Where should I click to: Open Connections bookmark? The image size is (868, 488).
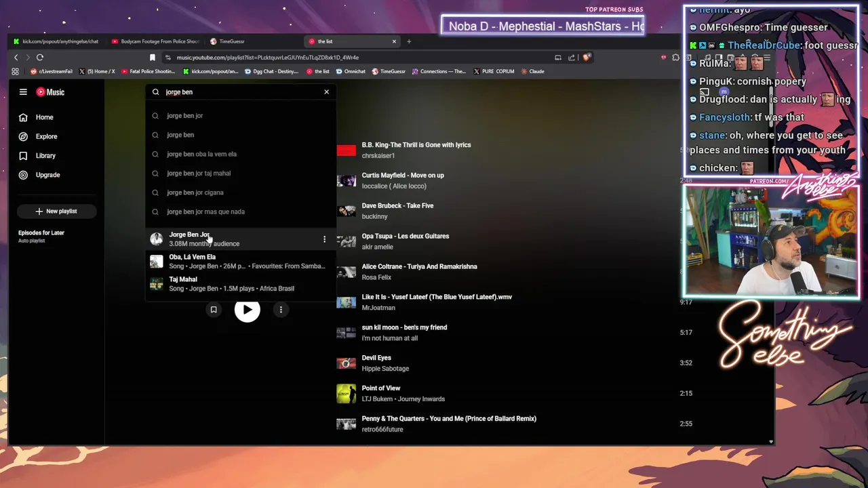click(x=438, y=71)
